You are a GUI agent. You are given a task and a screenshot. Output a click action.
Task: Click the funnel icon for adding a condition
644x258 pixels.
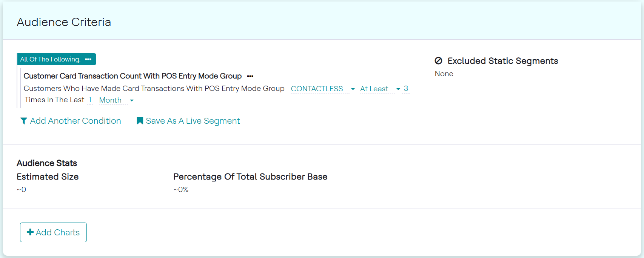[23, 121]
